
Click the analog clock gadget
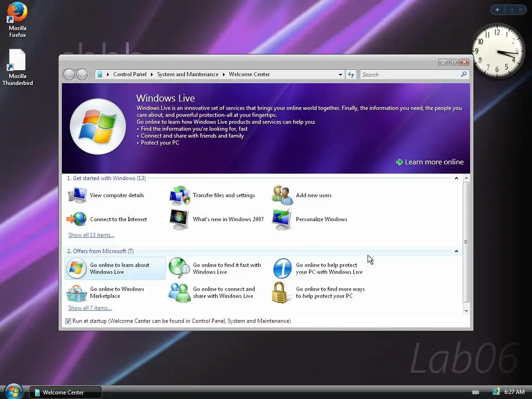pos(498,51)
